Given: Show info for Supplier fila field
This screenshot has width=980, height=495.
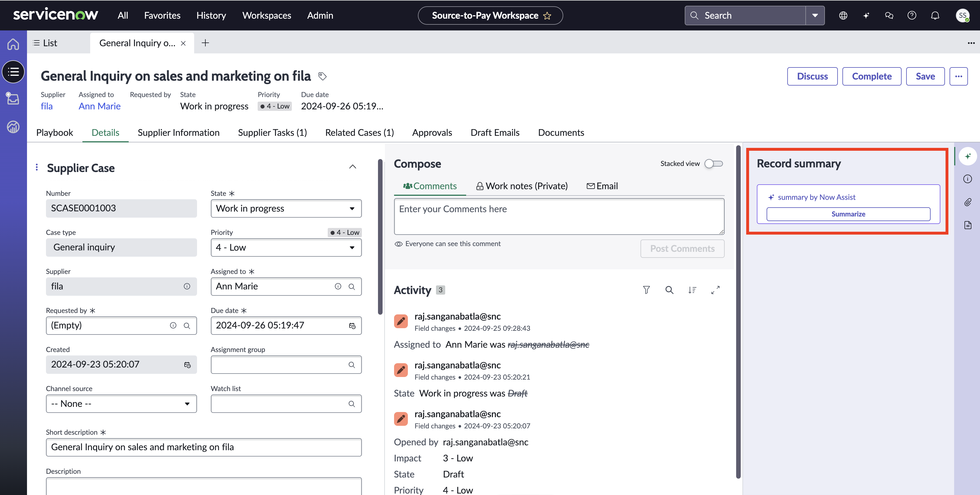Looking at the screenshot, I should click(187, 287).
